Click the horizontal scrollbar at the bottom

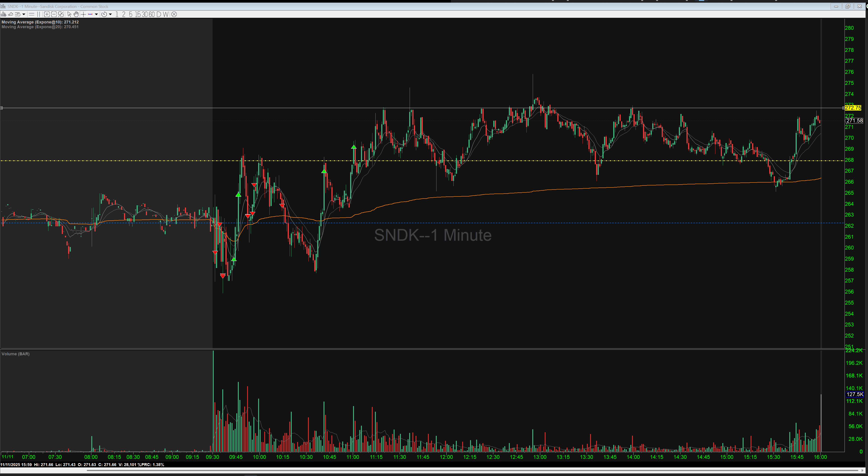pos(472,470)
